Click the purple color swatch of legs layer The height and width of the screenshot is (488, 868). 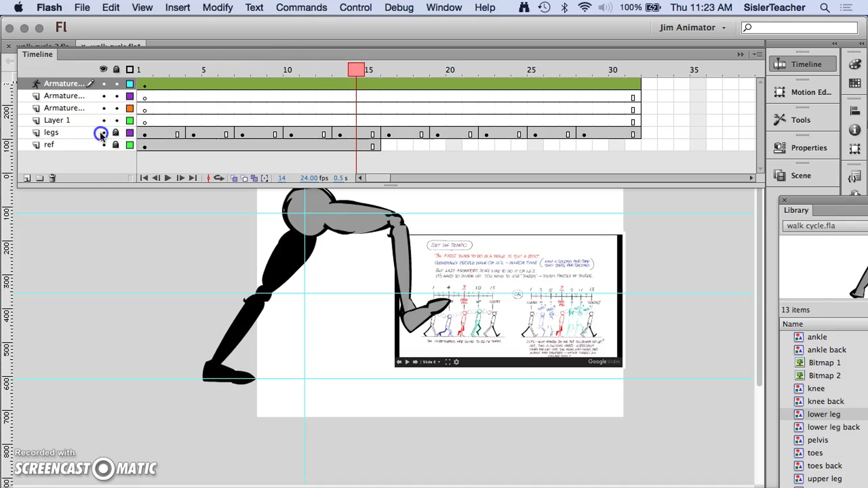pos(130,133)
